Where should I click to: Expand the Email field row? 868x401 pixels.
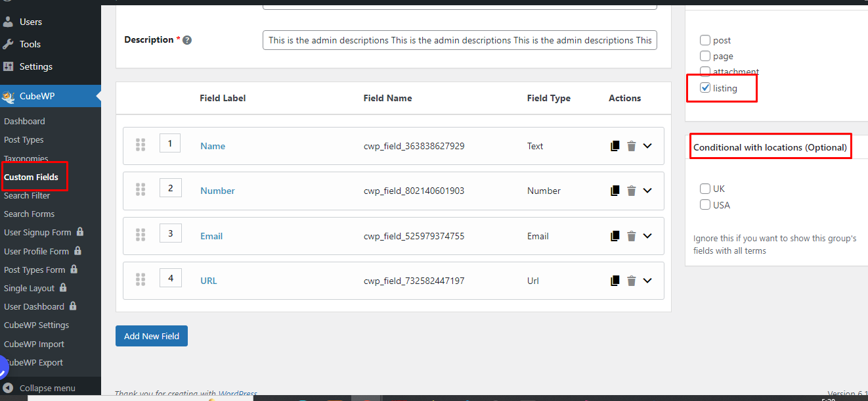(647, 236)
